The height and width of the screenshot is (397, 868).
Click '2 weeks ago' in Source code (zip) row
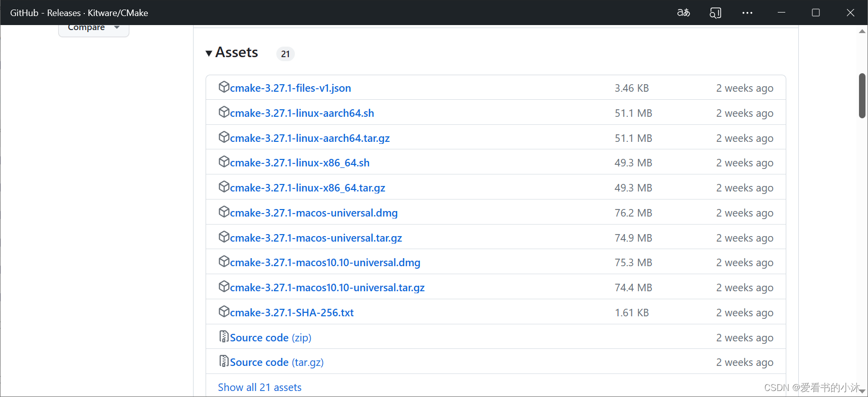[x=745, y=337]
